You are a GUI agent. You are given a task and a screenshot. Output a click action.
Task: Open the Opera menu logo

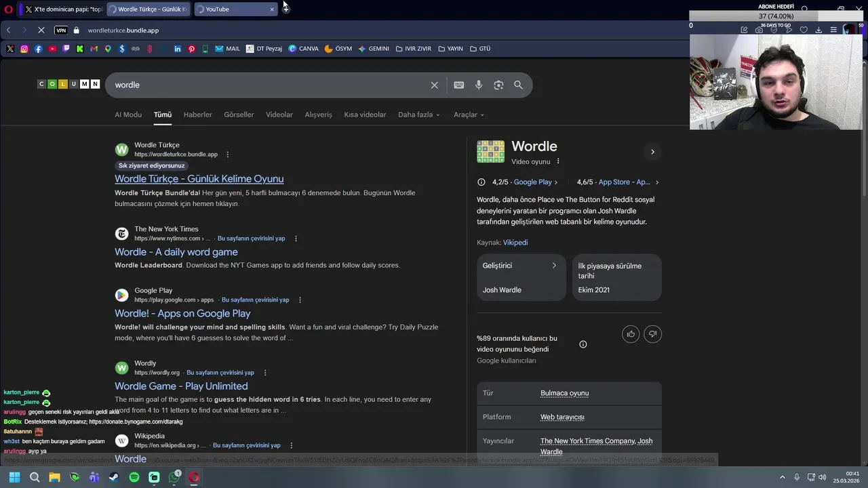click(x=9, y=9)
